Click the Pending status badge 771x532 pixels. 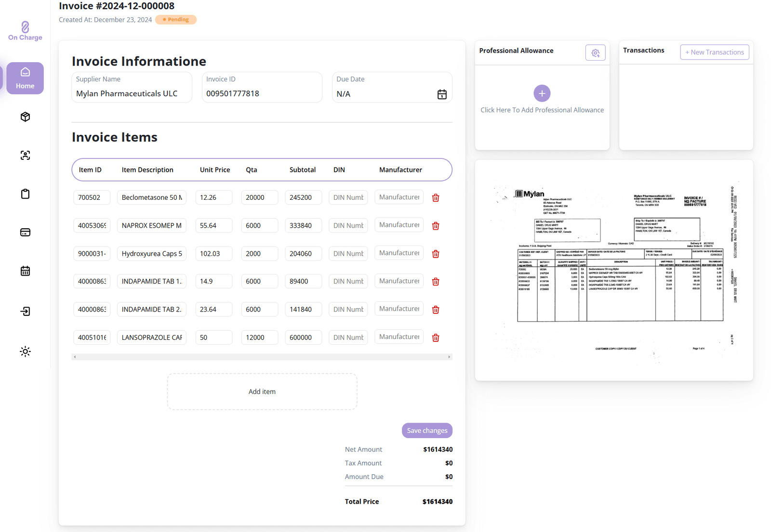(x=176, y=20)
